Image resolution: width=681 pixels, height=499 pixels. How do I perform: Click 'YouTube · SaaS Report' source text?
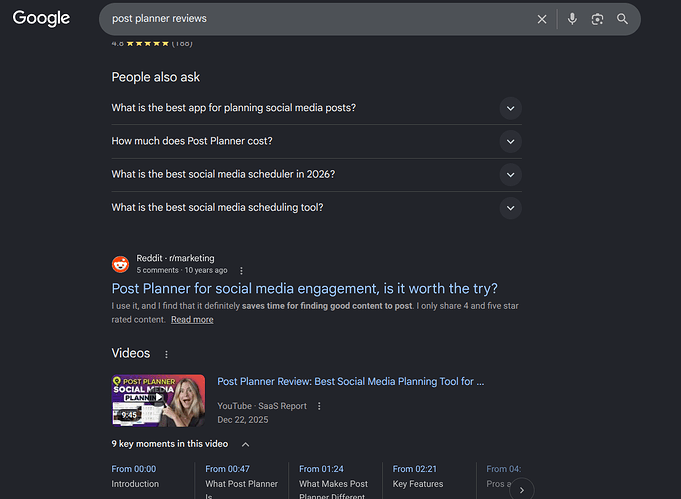point(262,406)
